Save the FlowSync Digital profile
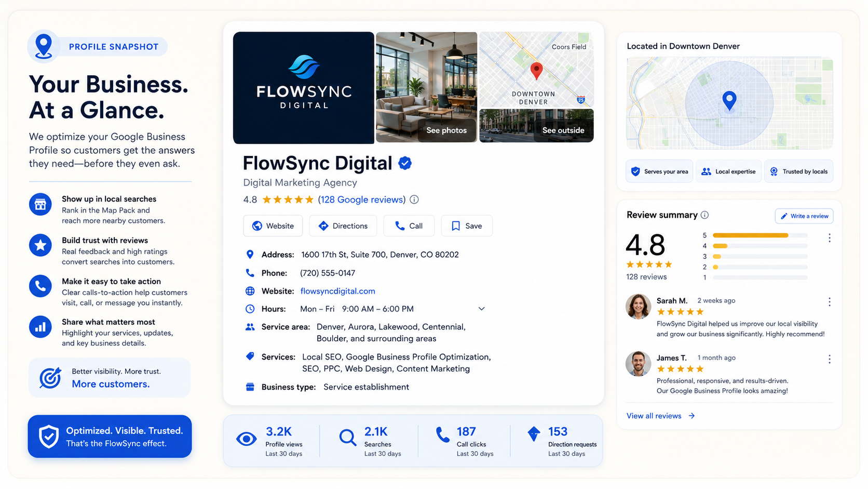This screenshot has height=489, width=868. (x=467, y=226)
